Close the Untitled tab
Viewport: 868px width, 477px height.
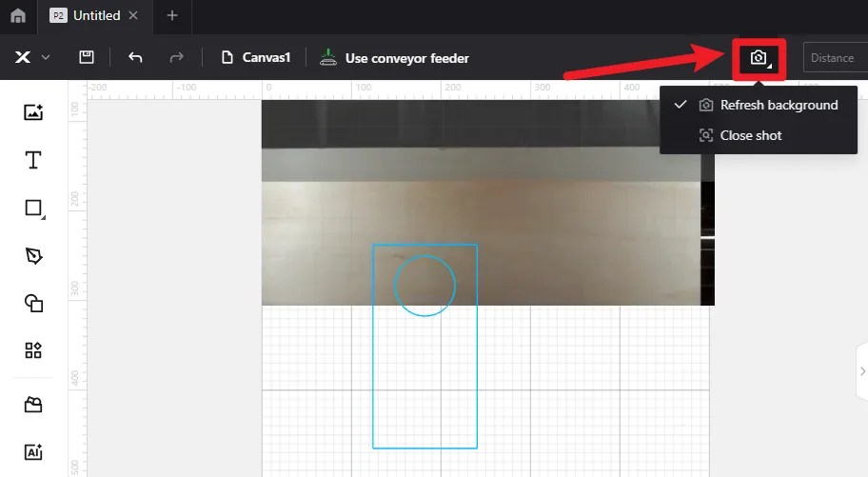pos(133,15)
